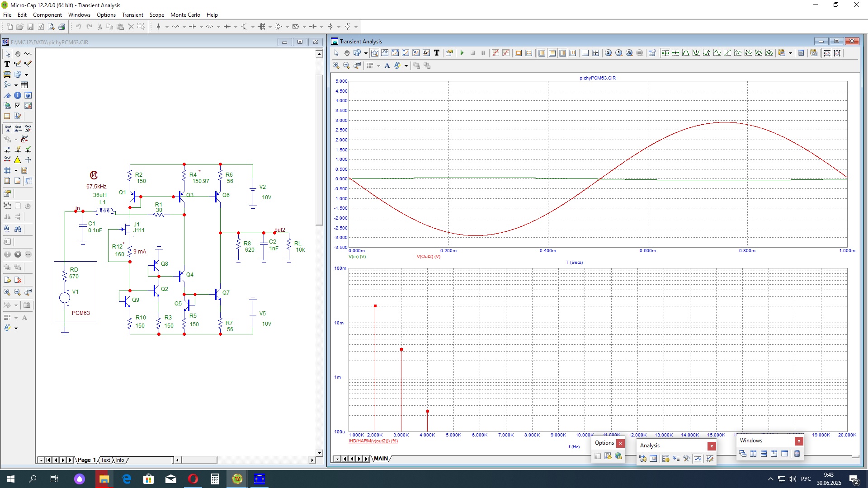Toggle the yellow triangle warning display icon
The image size is (868, 488).
click(x=18, y=160)
